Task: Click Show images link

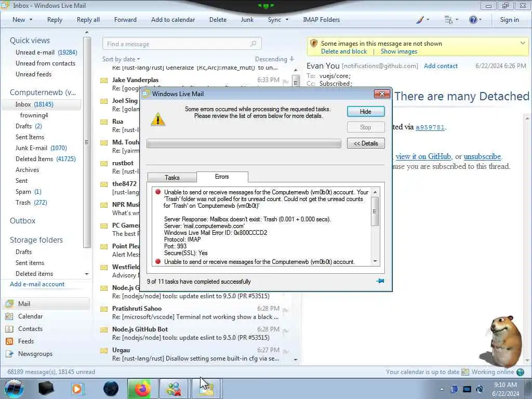Action: click(398, 51)
